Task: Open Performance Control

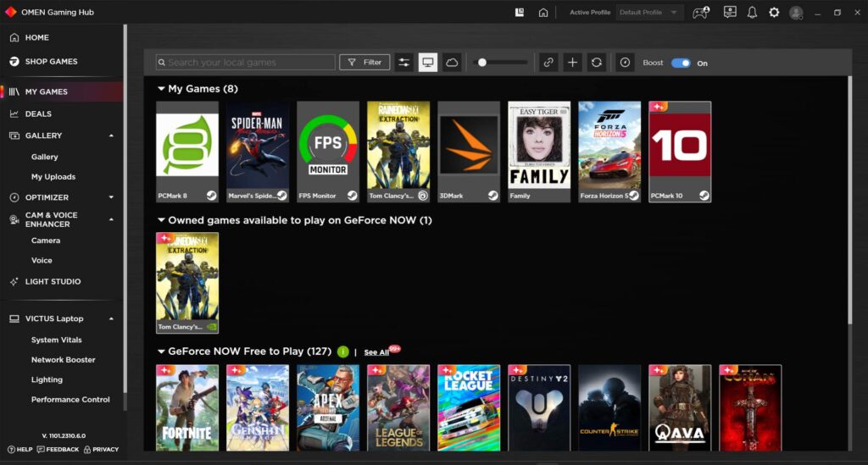Action: tap(70, 400)
